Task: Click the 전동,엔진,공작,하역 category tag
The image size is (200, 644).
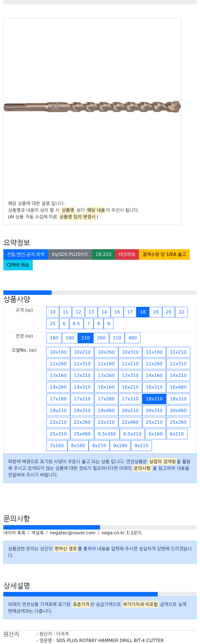Action: tap(26, 254)
